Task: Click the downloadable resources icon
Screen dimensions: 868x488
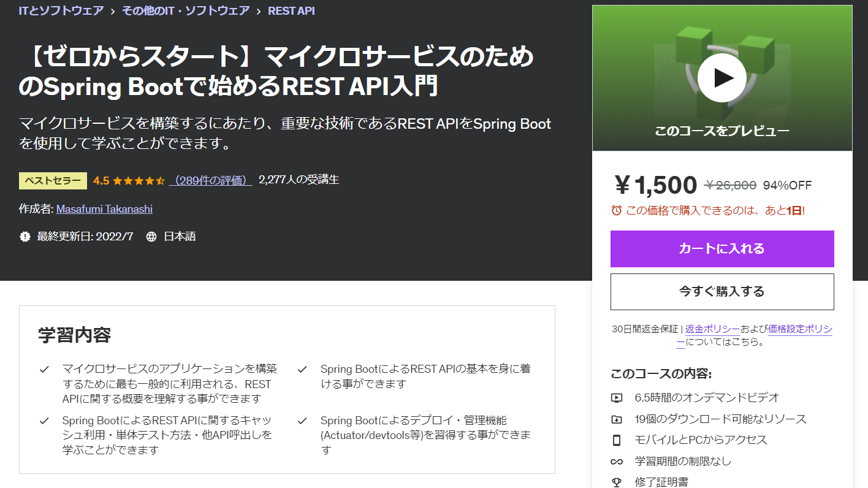Action: (x=617, y=419)
